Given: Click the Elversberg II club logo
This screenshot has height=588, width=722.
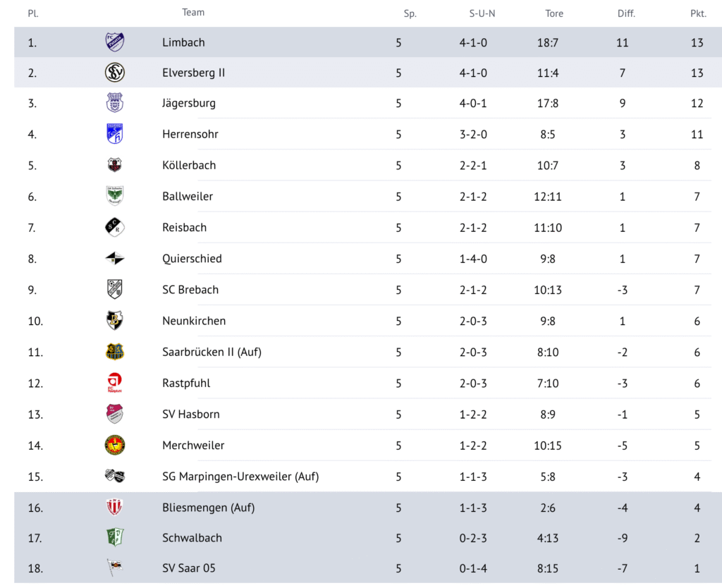Looking at the screenshot, I should coord(115,73).
